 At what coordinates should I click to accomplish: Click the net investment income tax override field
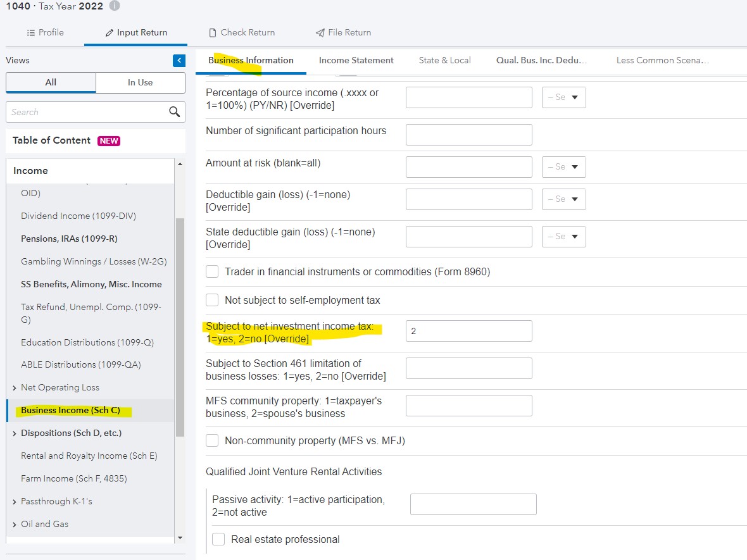(468, 330)
